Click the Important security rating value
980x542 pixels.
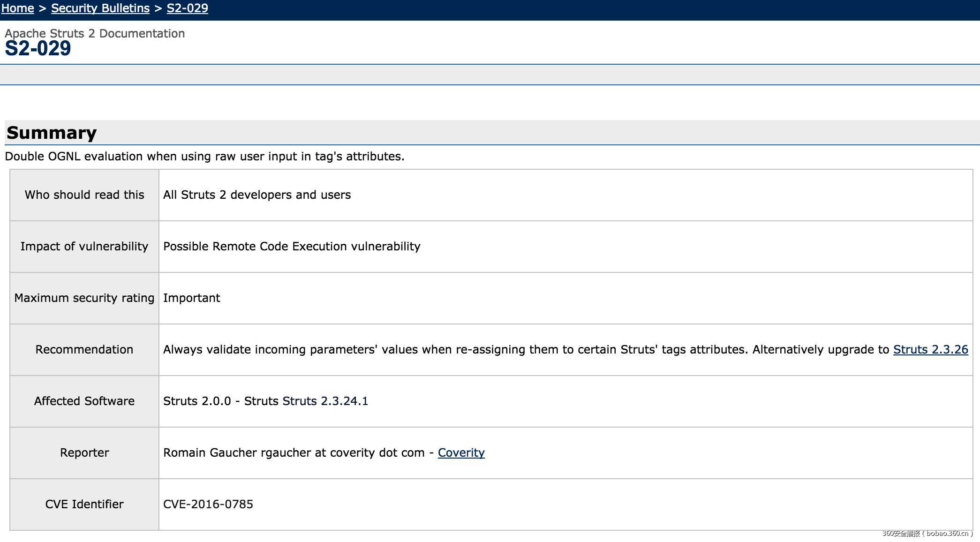click(x=191, y=298)
